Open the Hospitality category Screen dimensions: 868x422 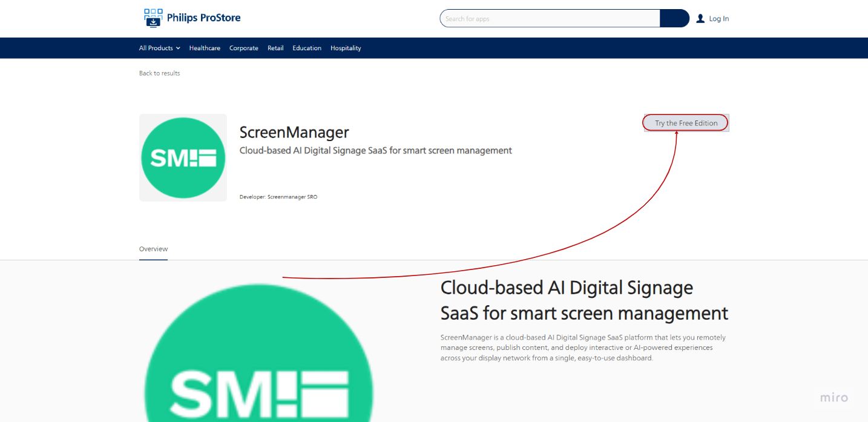(x=346, y=48)
